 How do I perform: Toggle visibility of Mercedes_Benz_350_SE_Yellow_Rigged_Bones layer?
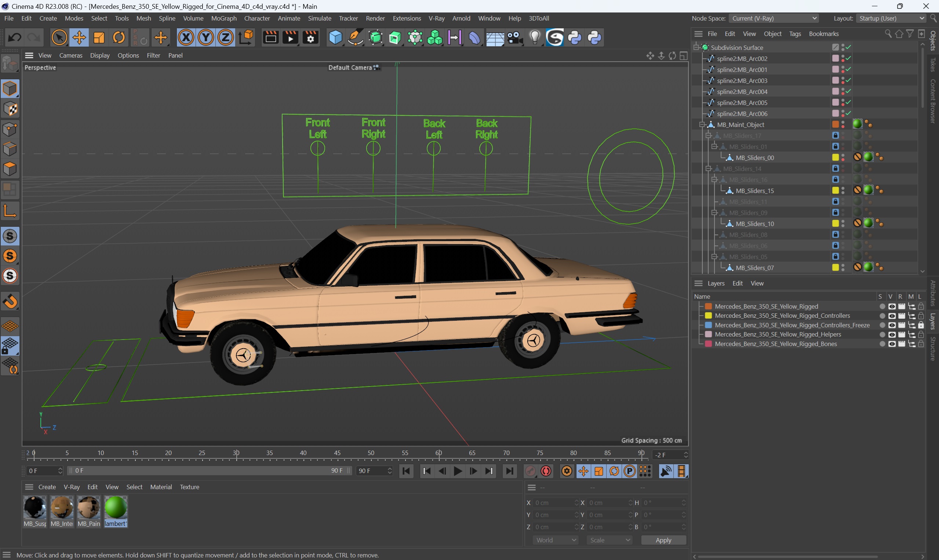(x=891, y=344)
